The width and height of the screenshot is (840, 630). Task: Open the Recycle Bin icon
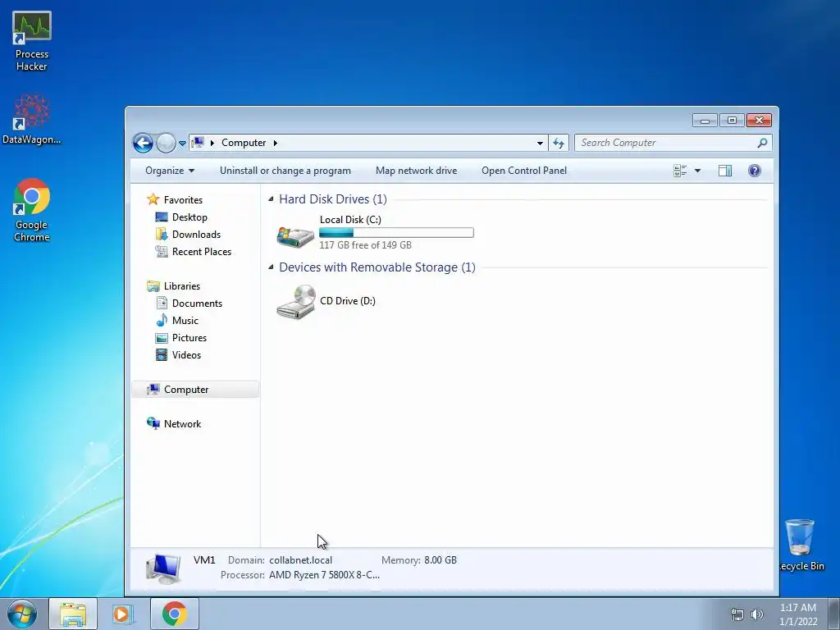point(801,545)
